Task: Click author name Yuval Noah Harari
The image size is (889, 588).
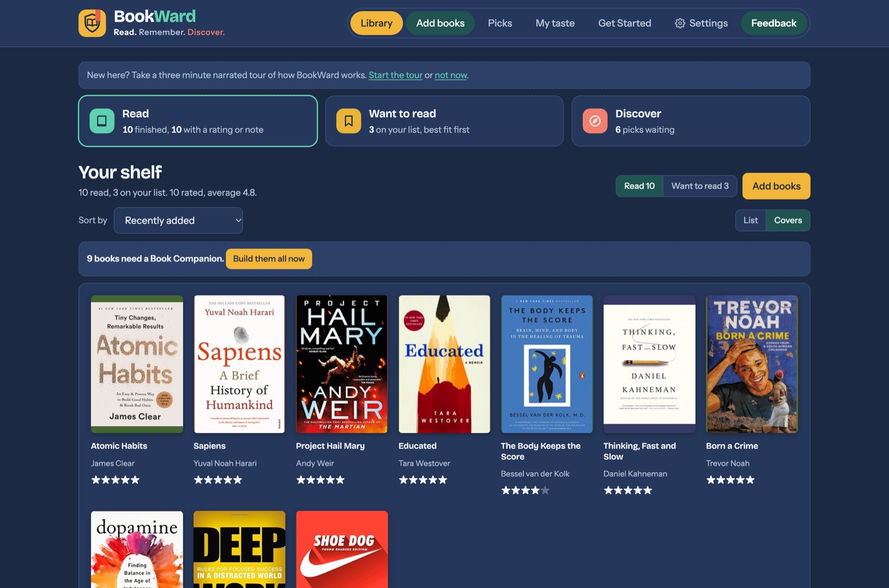Action: coord(225,463)
